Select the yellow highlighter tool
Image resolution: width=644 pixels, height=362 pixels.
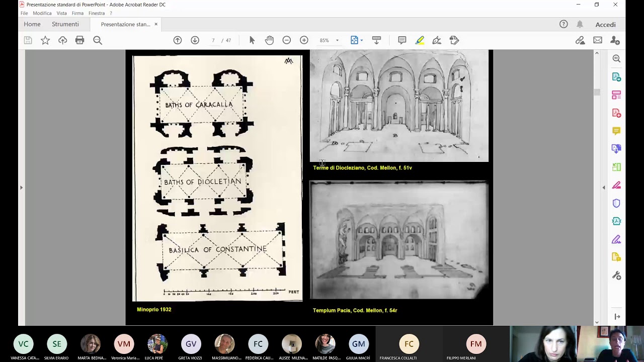point(420,40)
